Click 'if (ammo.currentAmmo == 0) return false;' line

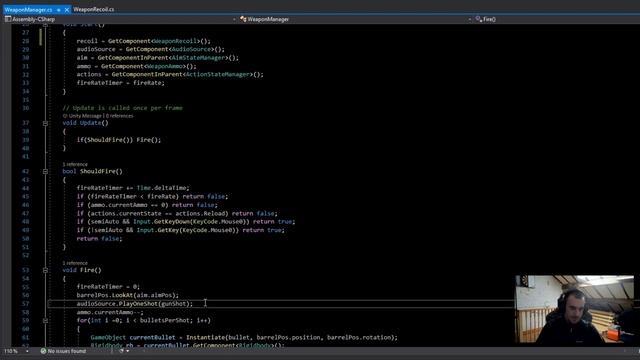[147, 205]
